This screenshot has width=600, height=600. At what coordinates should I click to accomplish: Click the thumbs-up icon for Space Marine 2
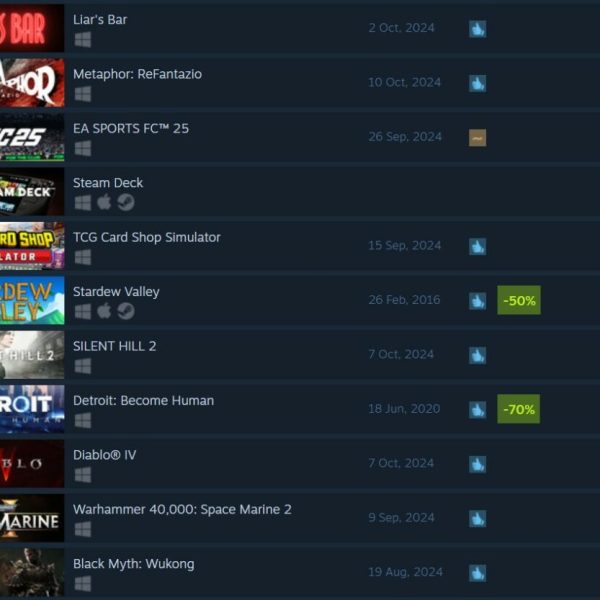[x=478, y=518]
